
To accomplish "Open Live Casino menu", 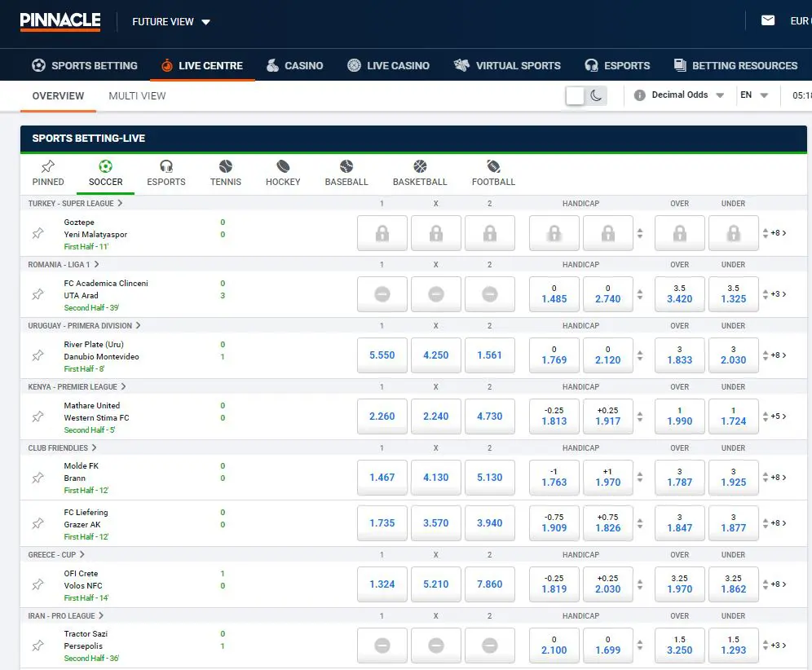I will (388, 66).
